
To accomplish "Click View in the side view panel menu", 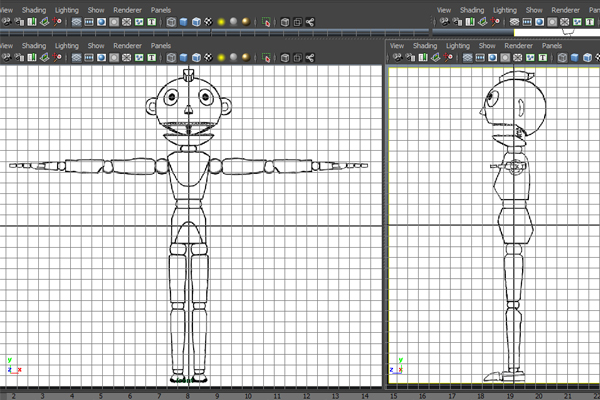I will (x=397, y=45).
